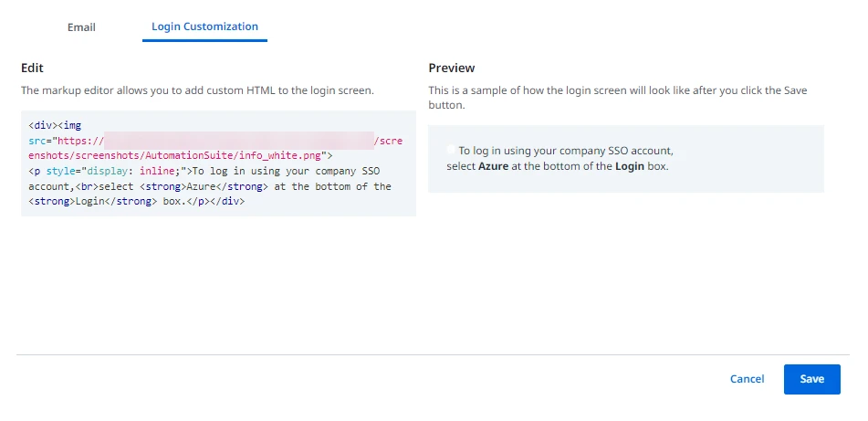Click the preview sample description text
Image resolution: width=868 pixels, height=421 pixels.
pos(618,98)
